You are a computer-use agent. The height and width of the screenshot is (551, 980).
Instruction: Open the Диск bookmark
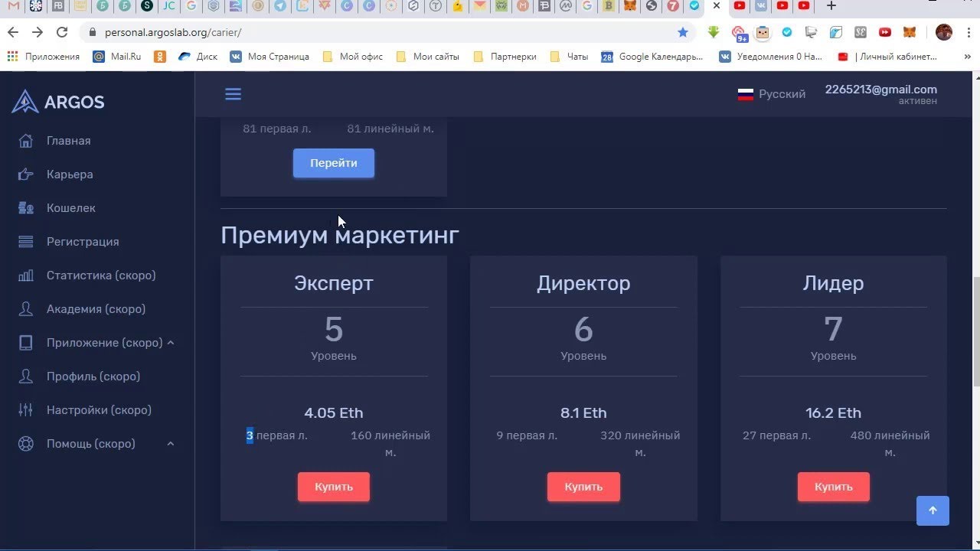[198, 57]
